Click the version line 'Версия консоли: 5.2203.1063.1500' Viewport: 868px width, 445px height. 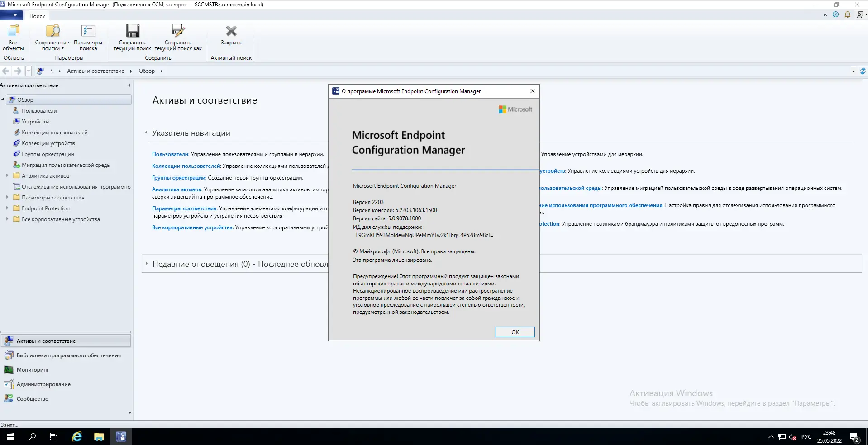tap(395, 210)
